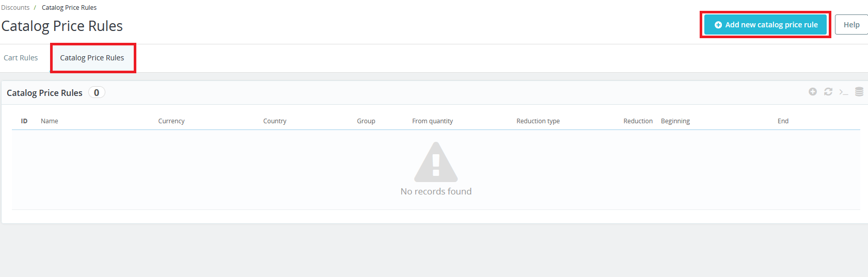868x277 pixels.
Task: Click the Name column header
Action: click(50, 121)
